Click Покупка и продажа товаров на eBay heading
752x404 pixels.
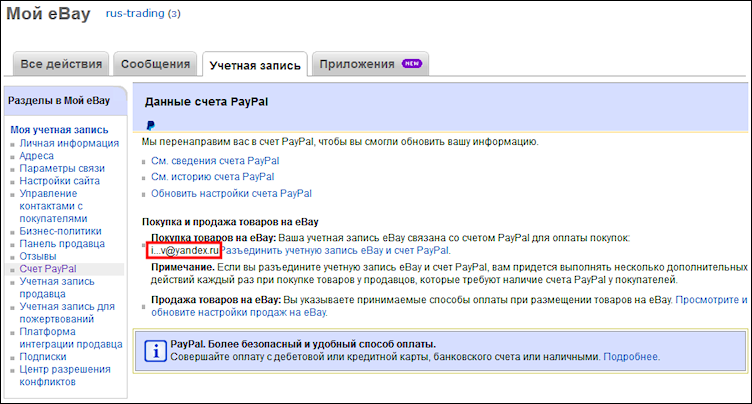[230, 222]
